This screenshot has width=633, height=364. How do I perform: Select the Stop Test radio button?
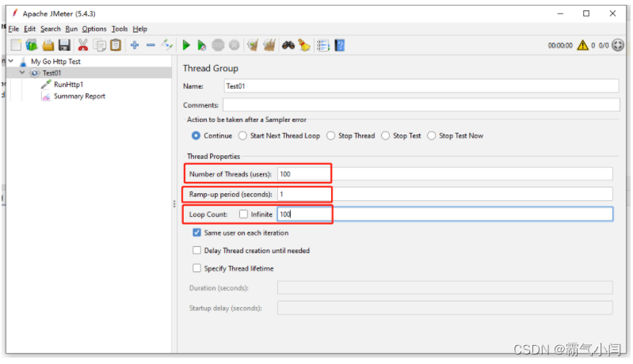coord(385,136)
